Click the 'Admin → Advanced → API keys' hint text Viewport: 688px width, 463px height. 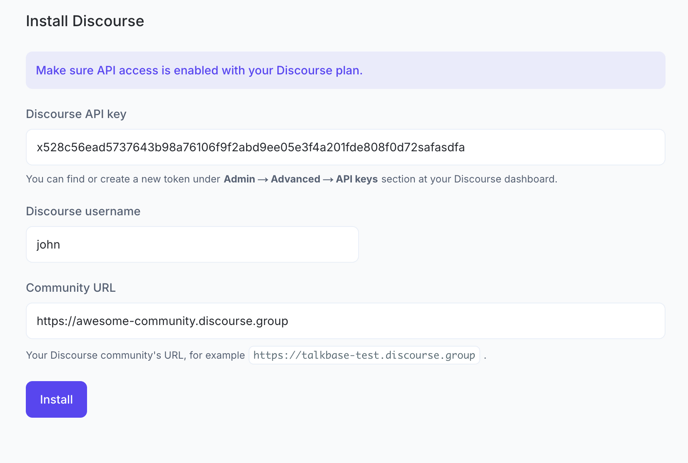tap(301, 179)
